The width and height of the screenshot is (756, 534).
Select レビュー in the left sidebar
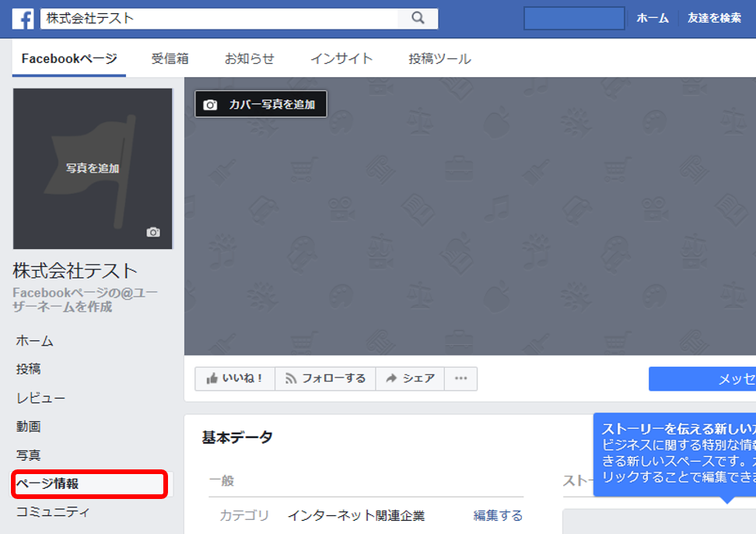click(40, 398)
